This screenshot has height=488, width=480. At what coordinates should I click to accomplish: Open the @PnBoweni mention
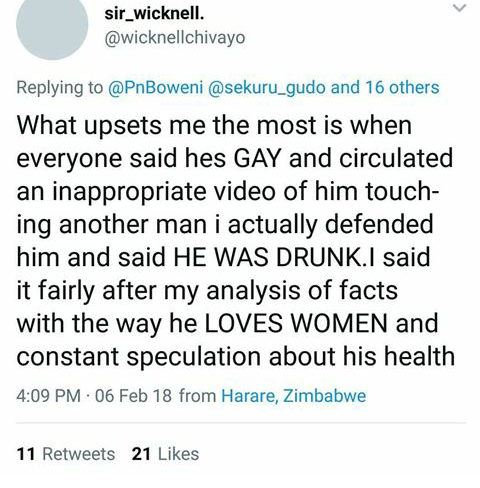(x=155, y=88)
